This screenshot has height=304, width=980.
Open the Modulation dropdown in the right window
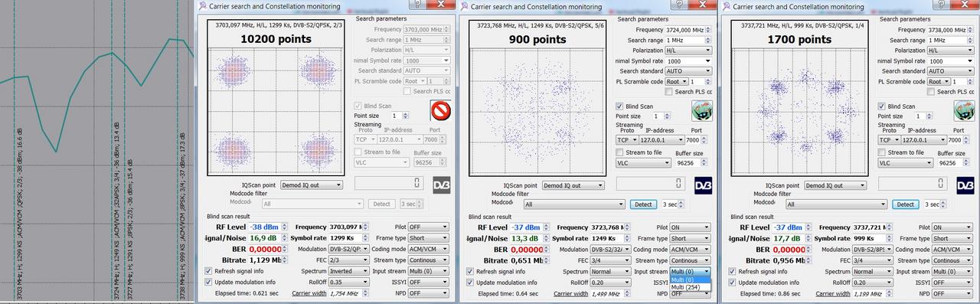pyautogui.click(x=872, y=250)
